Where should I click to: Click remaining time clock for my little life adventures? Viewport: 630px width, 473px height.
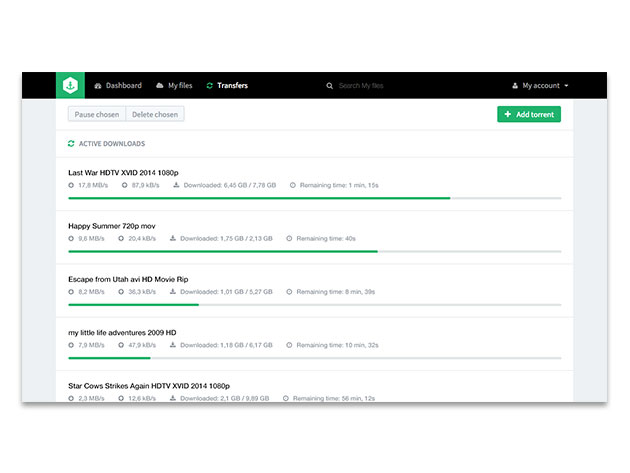point(289,345)
